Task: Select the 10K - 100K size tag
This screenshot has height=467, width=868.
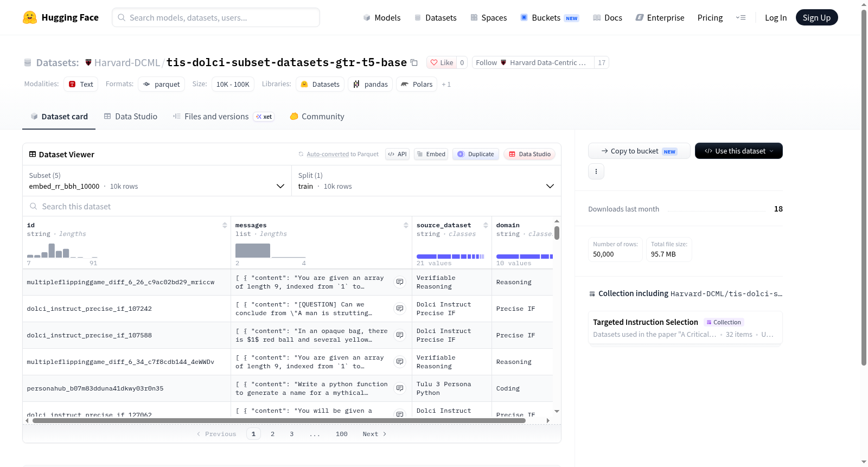Action: pyautogui.click(x=233, y=84)
